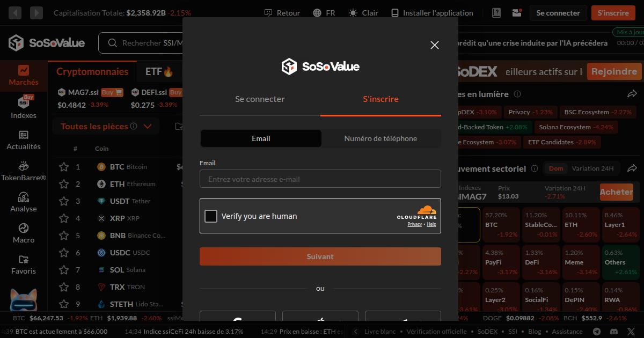Click the forward navigation arrow icon
644x338 pixels.
click(36, 12)
